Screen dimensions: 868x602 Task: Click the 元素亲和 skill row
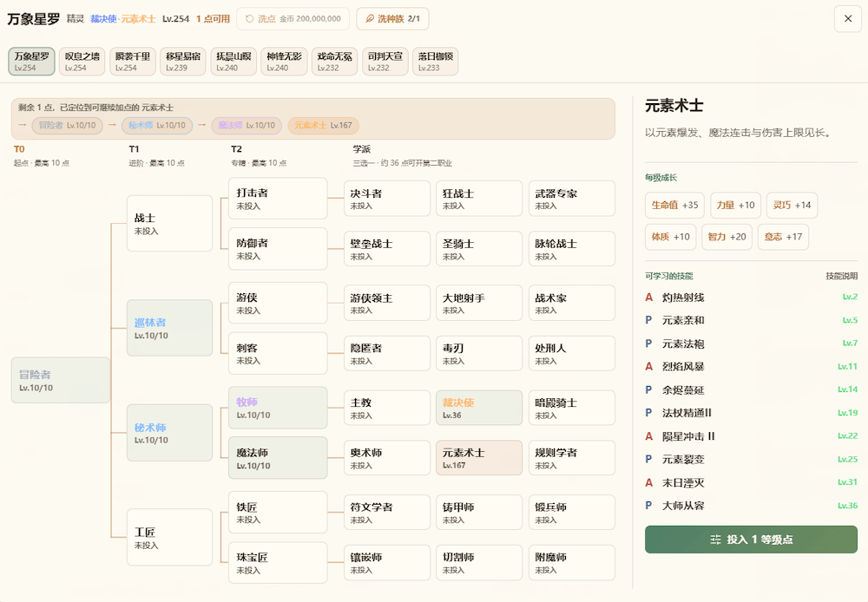pyautogui.click(x=751, y=320)
